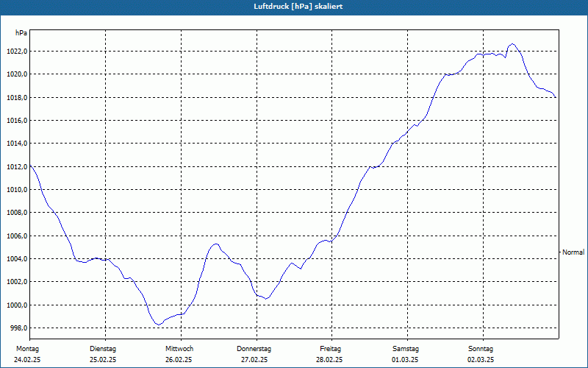Click the 'Samstag' day label

pos(406,349)
